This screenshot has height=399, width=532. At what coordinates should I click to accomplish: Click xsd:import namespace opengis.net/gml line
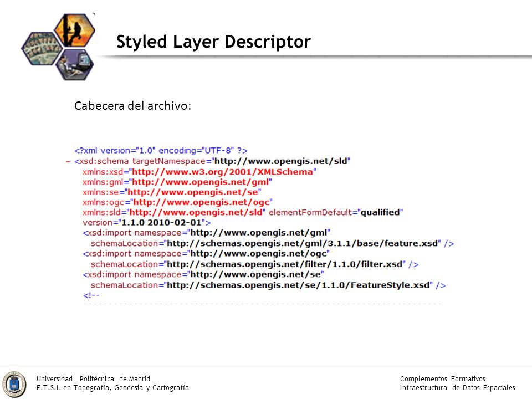206,233
